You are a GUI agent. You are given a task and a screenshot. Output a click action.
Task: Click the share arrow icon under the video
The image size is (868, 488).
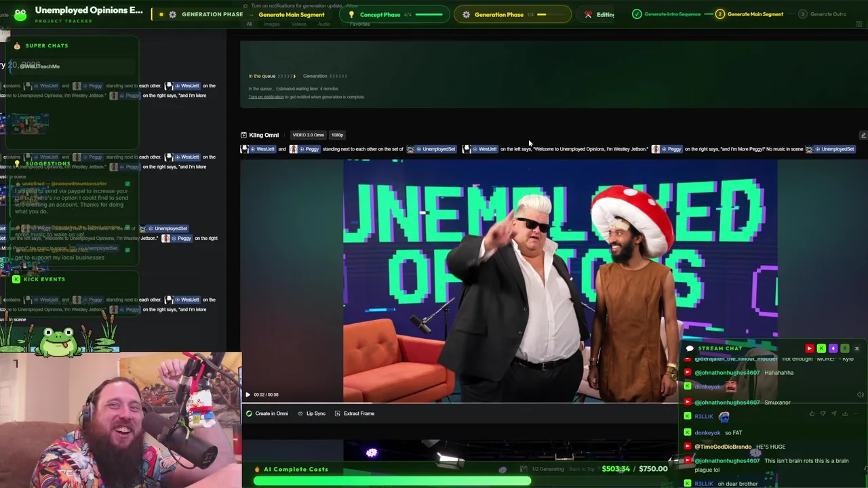[x=834, y=413]
